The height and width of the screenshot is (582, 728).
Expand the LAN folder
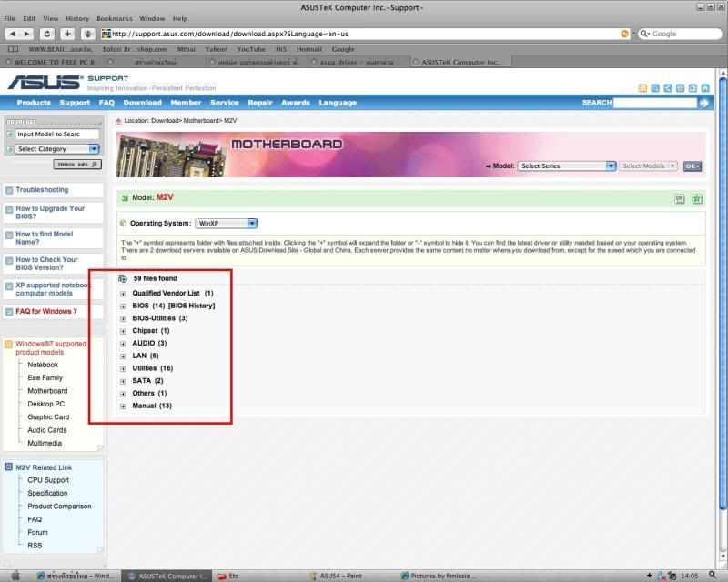point(123,356)
